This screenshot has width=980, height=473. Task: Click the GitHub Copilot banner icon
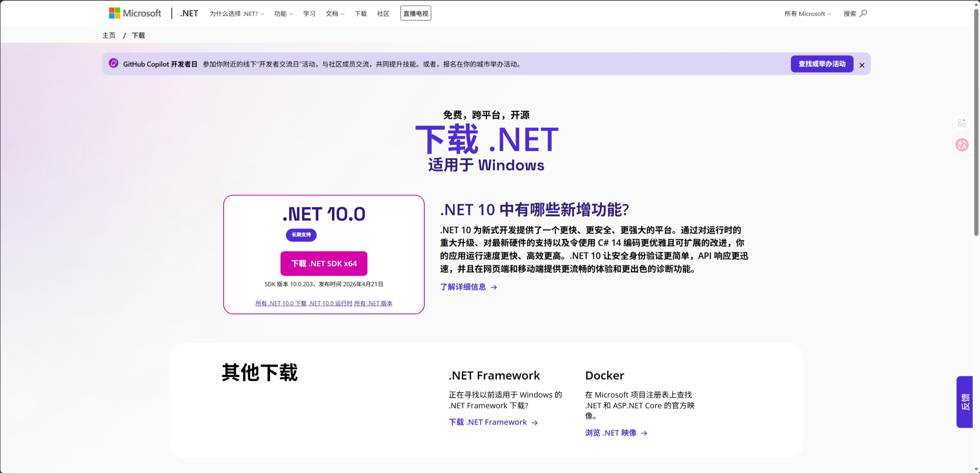tap(113, 63)
